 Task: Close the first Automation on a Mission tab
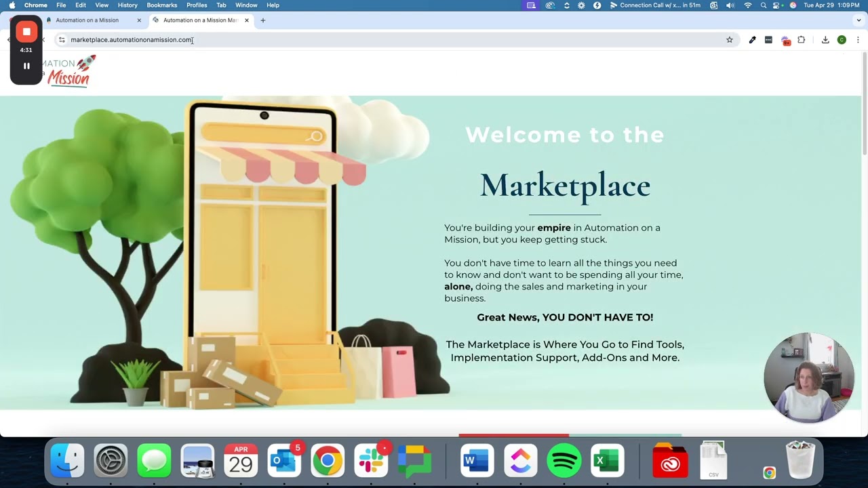[x=139, y=20]
